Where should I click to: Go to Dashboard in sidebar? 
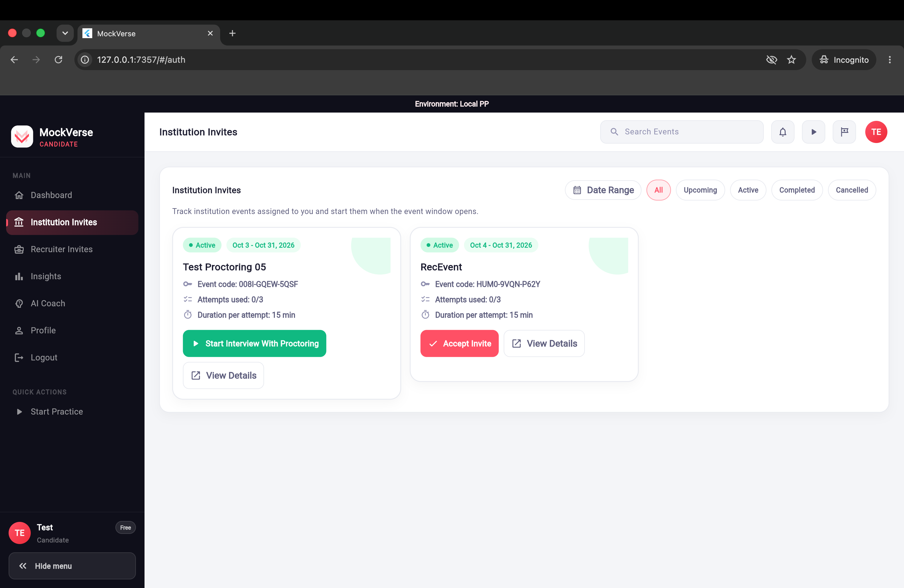coord(72,195)
